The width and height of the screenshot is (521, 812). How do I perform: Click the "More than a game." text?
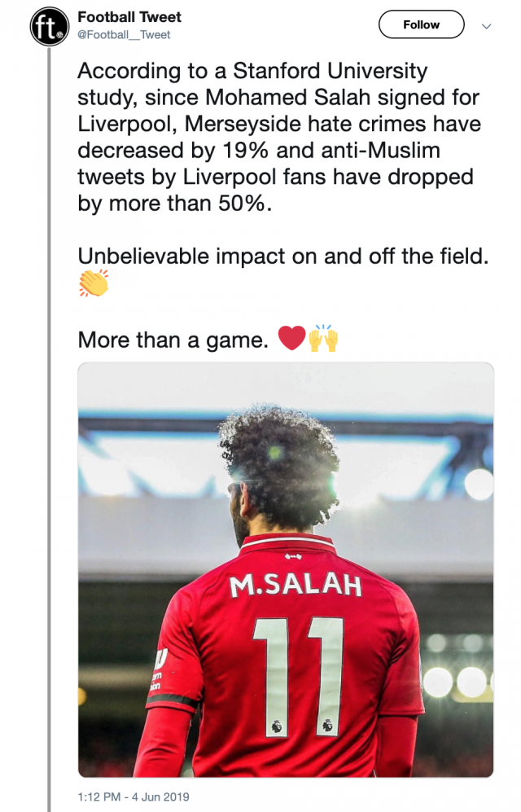tap(173, 340)
